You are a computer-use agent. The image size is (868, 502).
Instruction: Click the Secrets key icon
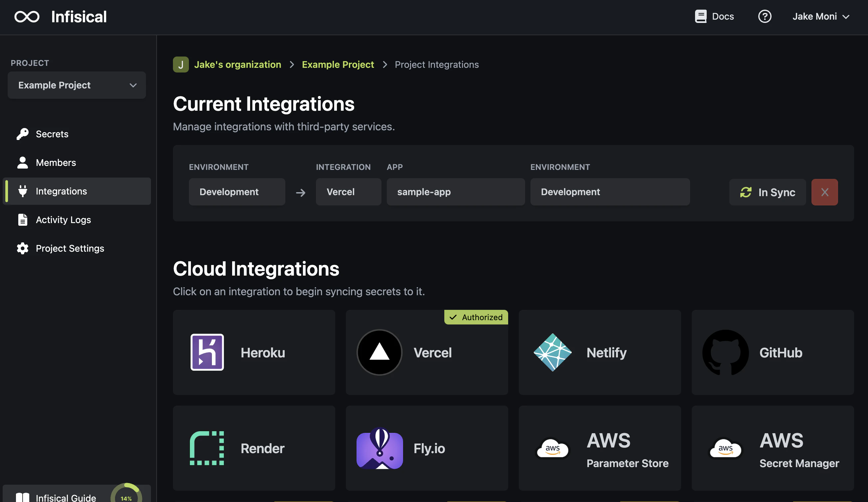click(x=23, y=134)
